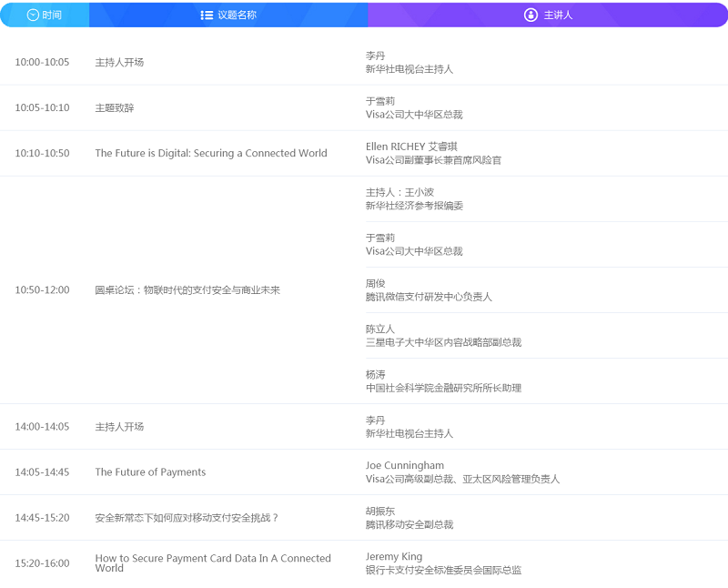The image size is (728, 588).
Task: Click speaker Jeremy King
Action: 394,556
